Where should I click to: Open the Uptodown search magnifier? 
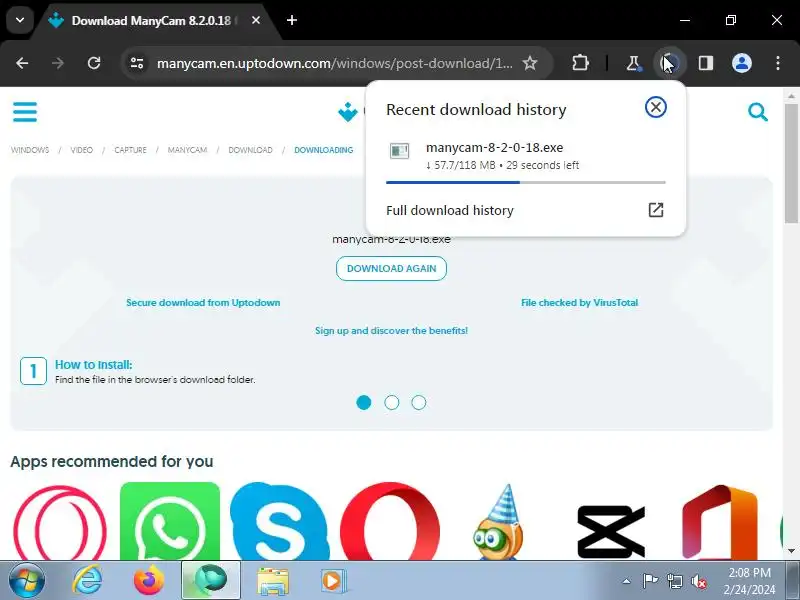(758, 112)
